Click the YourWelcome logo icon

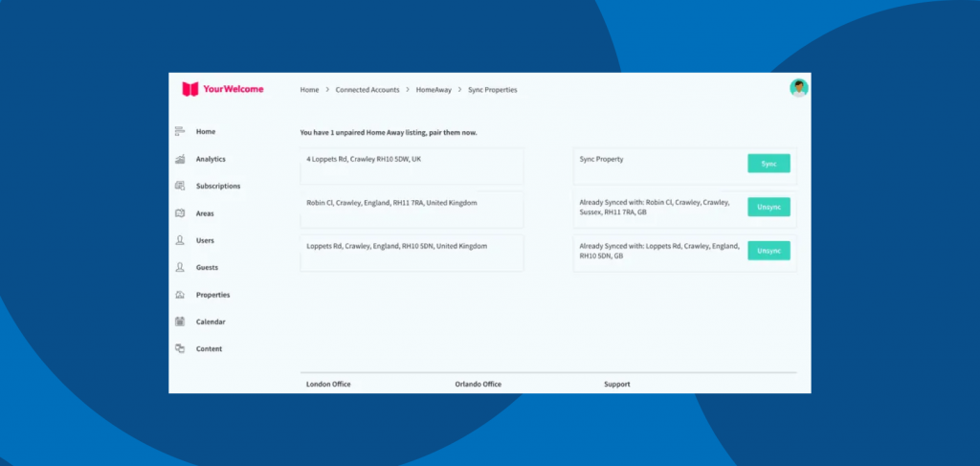pyautogui.click(x=190, y=89)
